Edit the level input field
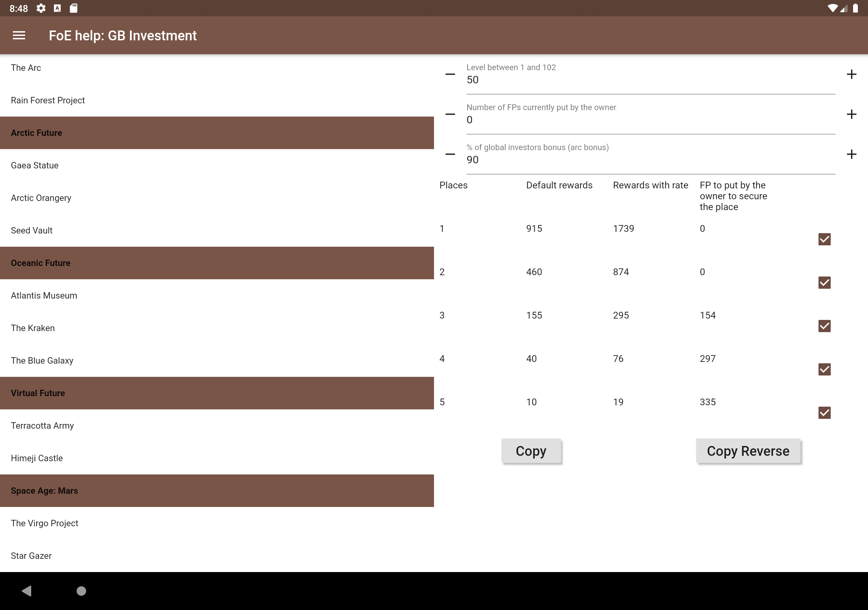 tap(650, 80)
